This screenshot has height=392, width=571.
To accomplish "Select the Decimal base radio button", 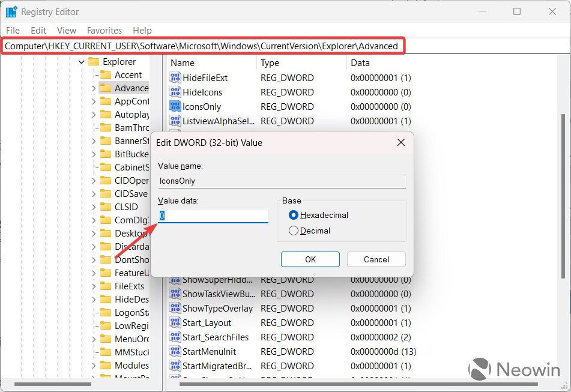I will pos(293,231).
